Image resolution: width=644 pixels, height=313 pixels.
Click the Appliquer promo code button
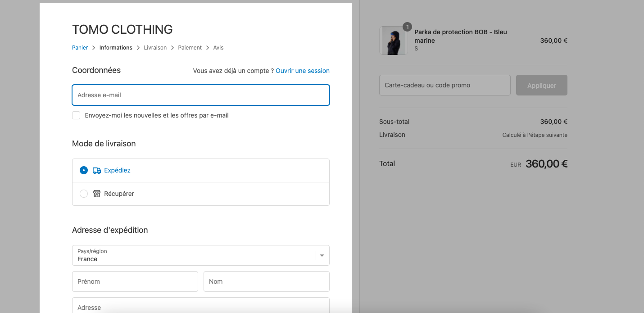point(542,85)
